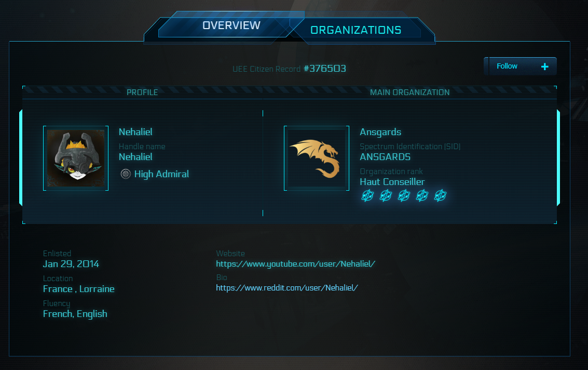Click the Haut Conseiller rank label
588x370 pixels.
pos(392,182)
